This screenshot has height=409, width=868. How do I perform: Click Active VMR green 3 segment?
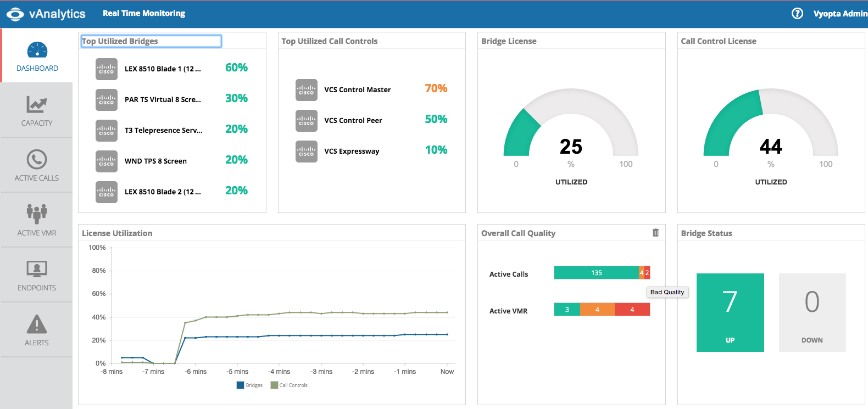(x=567, y=310)
